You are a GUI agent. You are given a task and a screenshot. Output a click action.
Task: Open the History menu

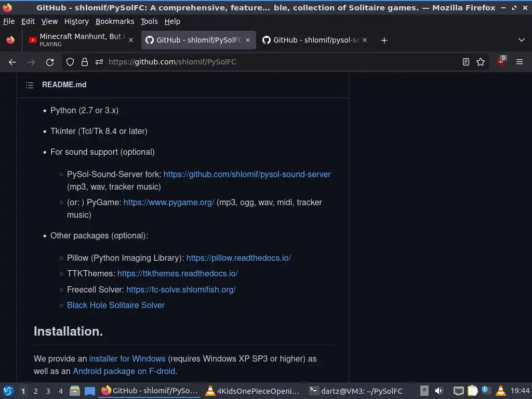pos(77,21)
